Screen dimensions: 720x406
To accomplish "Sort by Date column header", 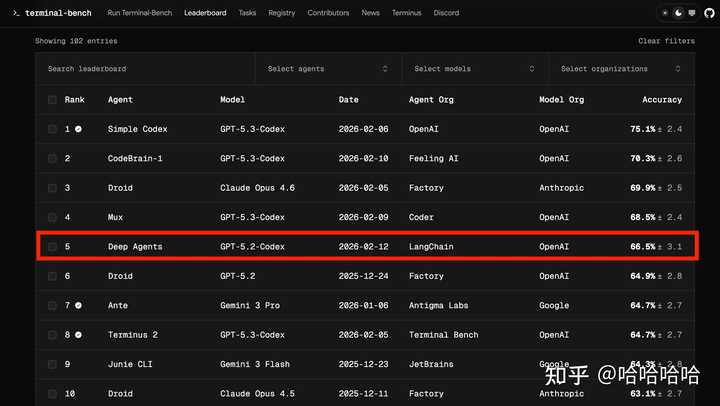I will coord(349,100).
